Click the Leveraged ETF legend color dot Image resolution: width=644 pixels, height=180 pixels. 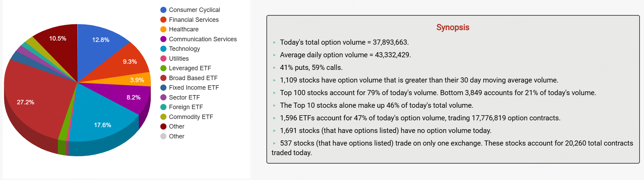pyautogui.click(x=163, y=68)
